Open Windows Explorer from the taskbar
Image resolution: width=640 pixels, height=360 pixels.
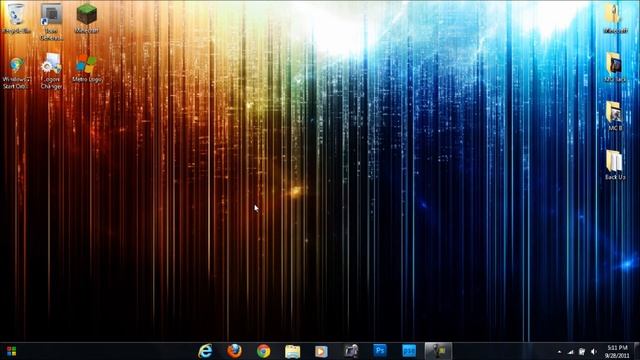pyautogui.click(x=292, y=351)
